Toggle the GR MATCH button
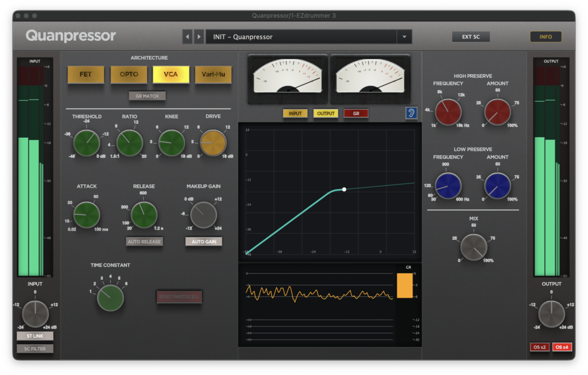Viewport: 588px width, 375px height. click(147, 96)
